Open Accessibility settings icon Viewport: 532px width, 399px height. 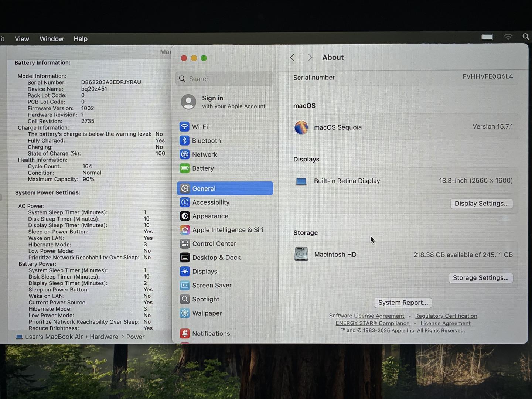185,202
